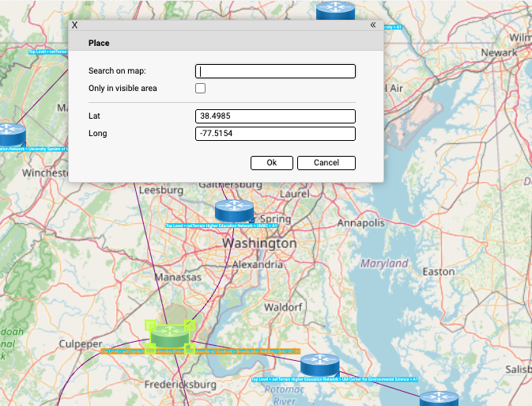Click the Long field showing -77.5154

coord(275,134)
